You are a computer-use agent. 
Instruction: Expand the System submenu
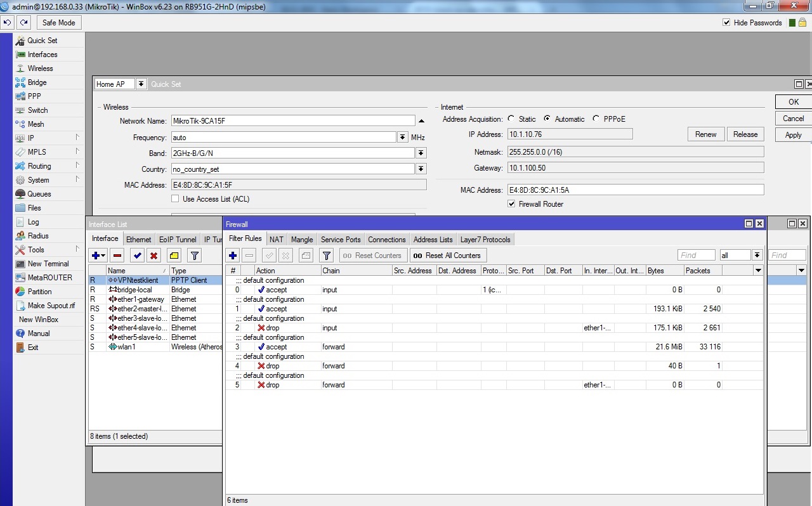point(48,180)
